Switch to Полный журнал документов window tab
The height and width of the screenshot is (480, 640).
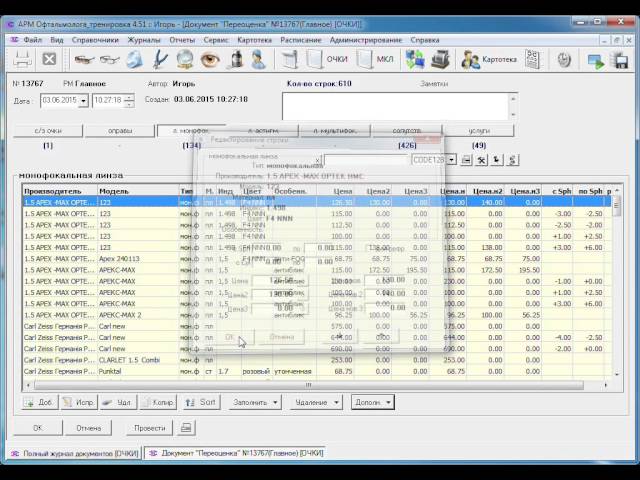point(75,453)
